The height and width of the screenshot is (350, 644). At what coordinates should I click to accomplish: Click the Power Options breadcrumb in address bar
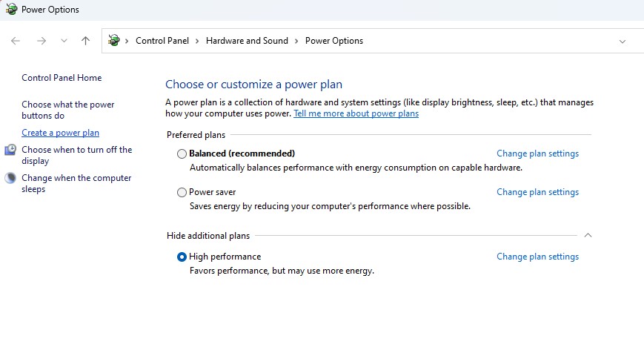pyautogui.click(x=334, y=41)
